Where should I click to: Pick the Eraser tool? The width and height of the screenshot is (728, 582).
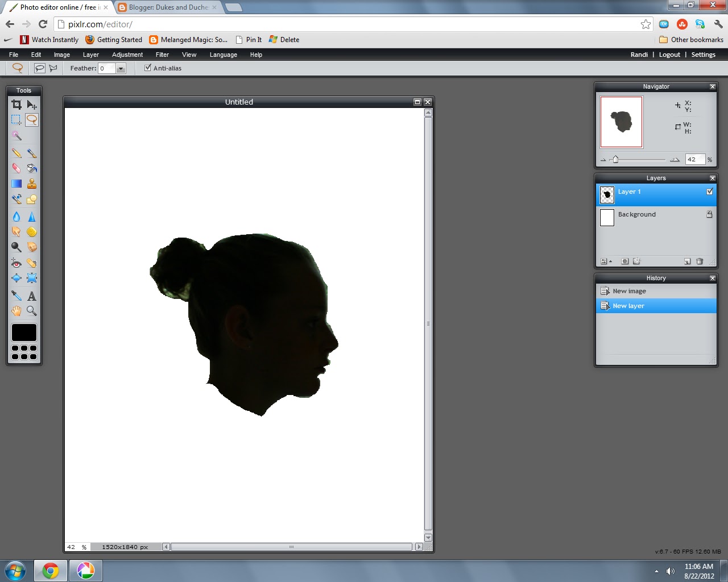[x=16, y=168]
